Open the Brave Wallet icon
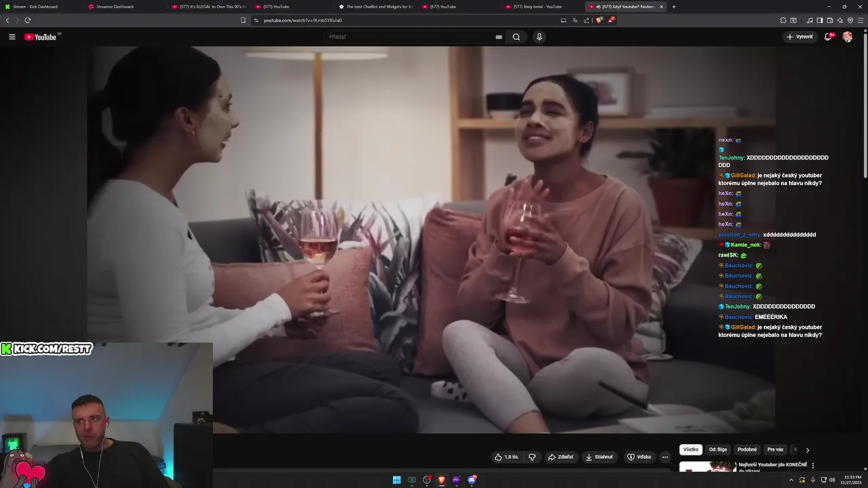868x488 pixels. click(x=830, y=20)
